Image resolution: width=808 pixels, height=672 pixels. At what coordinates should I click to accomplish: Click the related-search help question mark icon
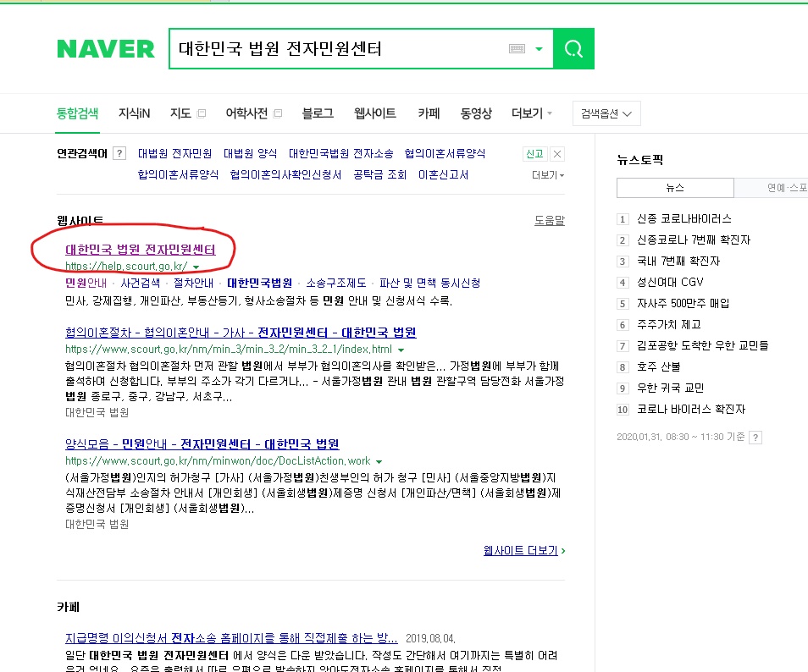pyautogui.click(x=119, y=153)
